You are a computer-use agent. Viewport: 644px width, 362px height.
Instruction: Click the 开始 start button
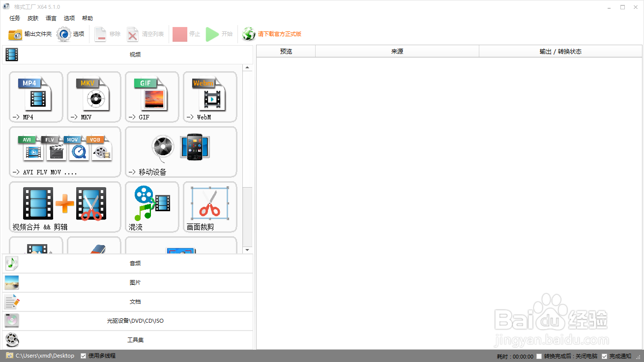pyautogui.click(x=219, y=34)
